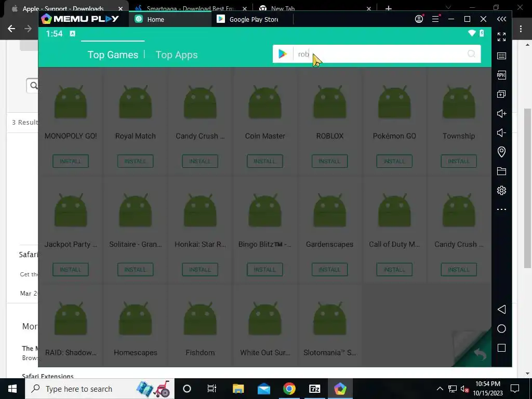Click the search magnifier in Play search box

pos(471,54)
